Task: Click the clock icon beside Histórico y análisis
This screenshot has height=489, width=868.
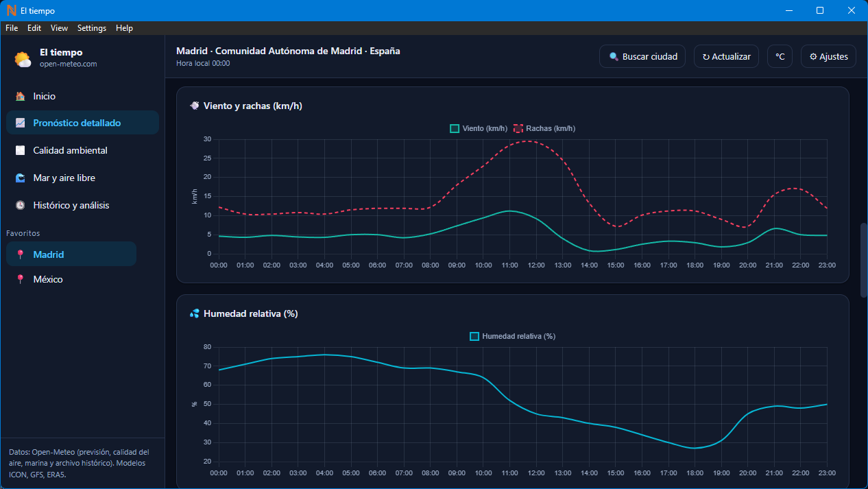Action: (x=21, y=205)
